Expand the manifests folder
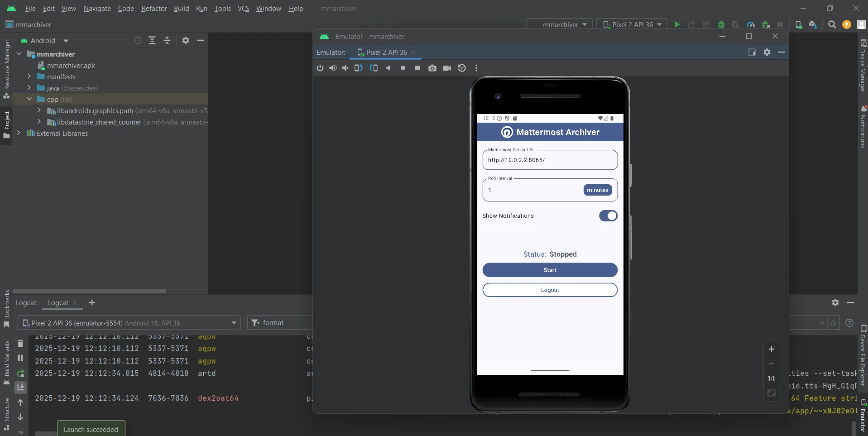 [x=29, y=77]
